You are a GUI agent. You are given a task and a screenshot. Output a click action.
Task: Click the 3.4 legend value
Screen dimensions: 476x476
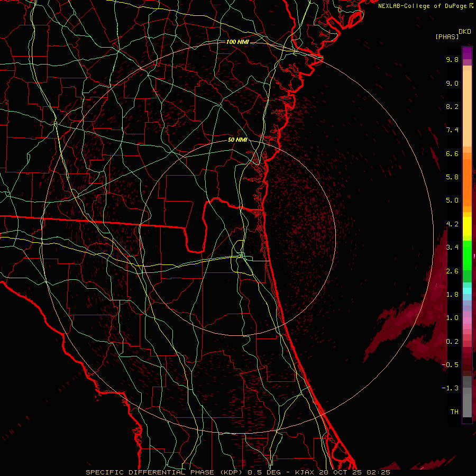point(452,248)
